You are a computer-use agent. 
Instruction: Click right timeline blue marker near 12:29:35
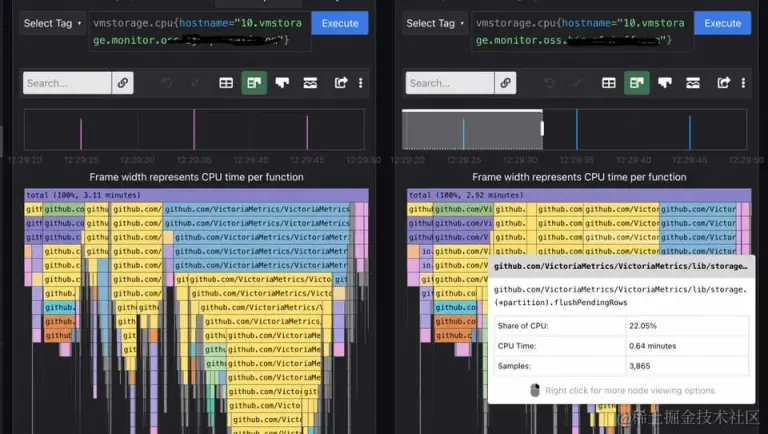click(x=576, y=129)
